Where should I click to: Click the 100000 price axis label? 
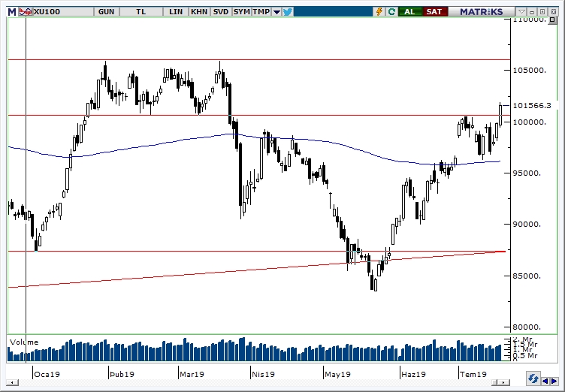click(x=530, y=122)
